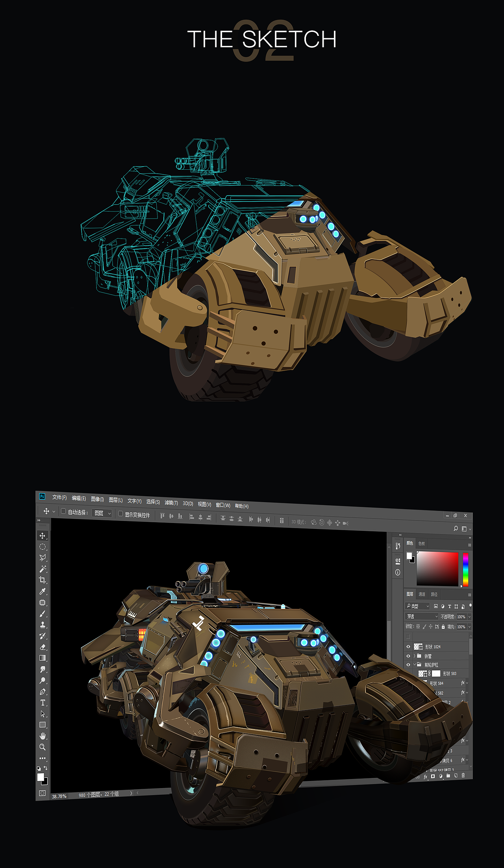Toggle lock transparent pixels icon
This screenshot has width=504, height=868.
pos(418,626)
